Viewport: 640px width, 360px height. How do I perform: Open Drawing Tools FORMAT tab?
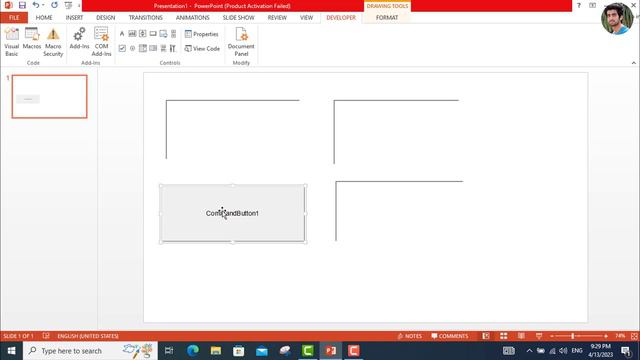[x=387, y=18]
